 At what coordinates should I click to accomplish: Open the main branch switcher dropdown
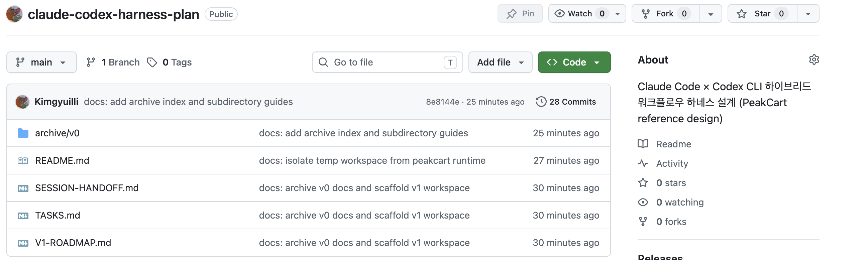[41, 62]
